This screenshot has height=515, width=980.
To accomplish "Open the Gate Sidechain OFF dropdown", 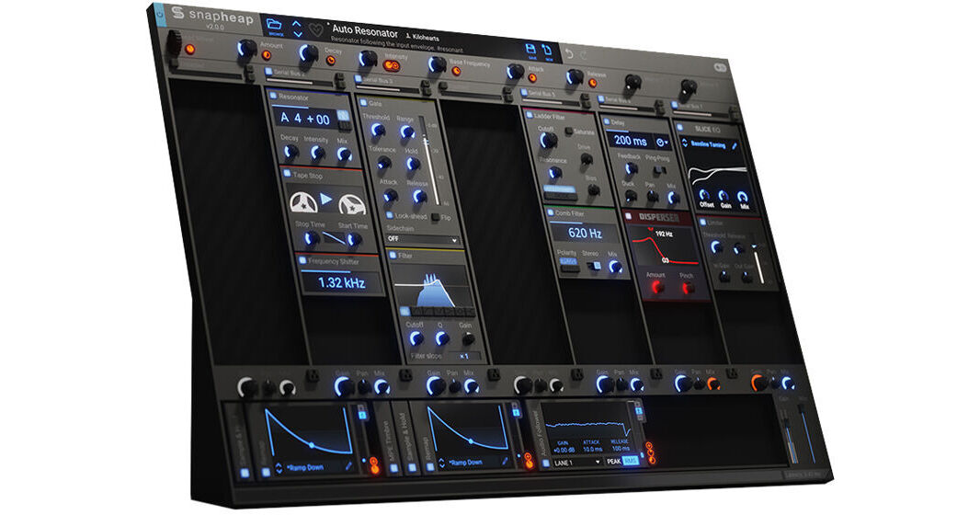I will click(x=422, y=239).
